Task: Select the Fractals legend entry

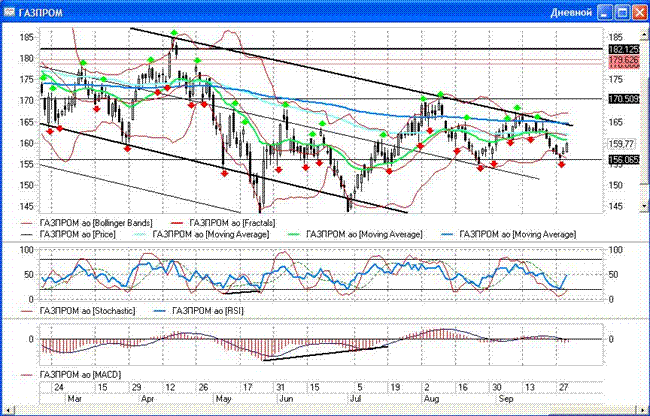Action: coord(224,223)
